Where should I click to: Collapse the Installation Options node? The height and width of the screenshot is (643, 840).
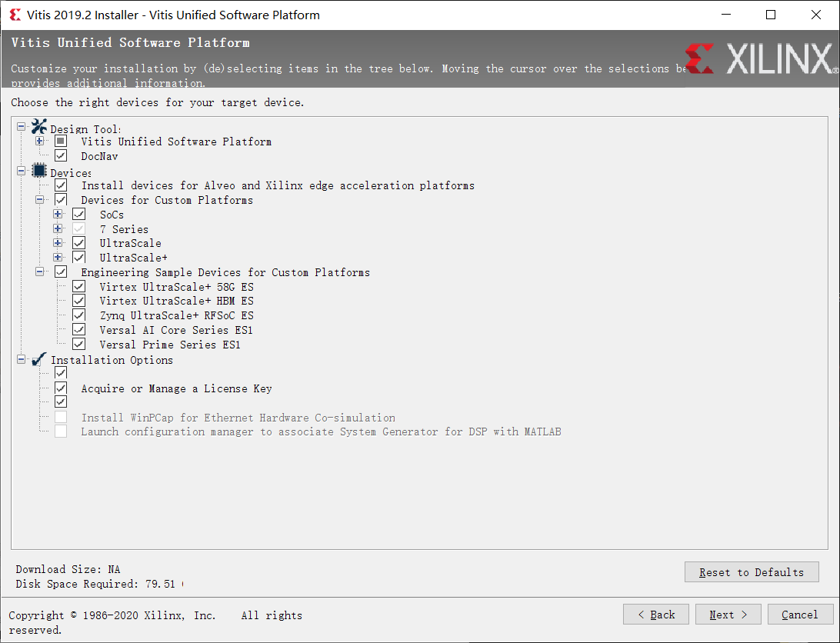coord(21,359)
